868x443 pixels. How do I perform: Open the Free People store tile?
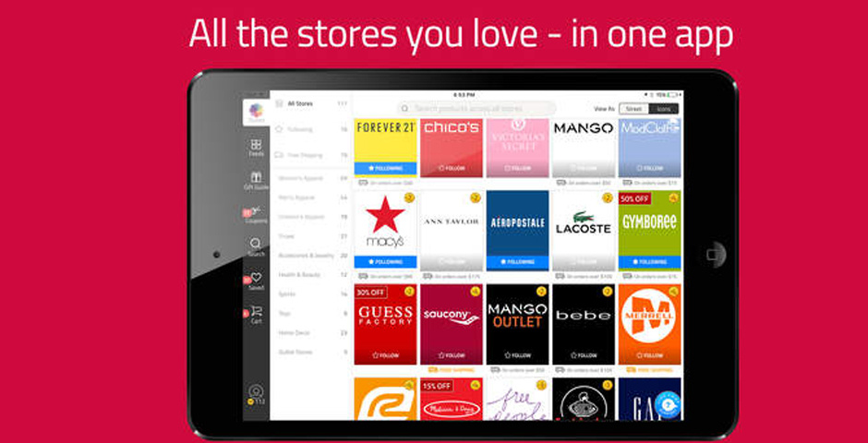(x=518, y=399)
